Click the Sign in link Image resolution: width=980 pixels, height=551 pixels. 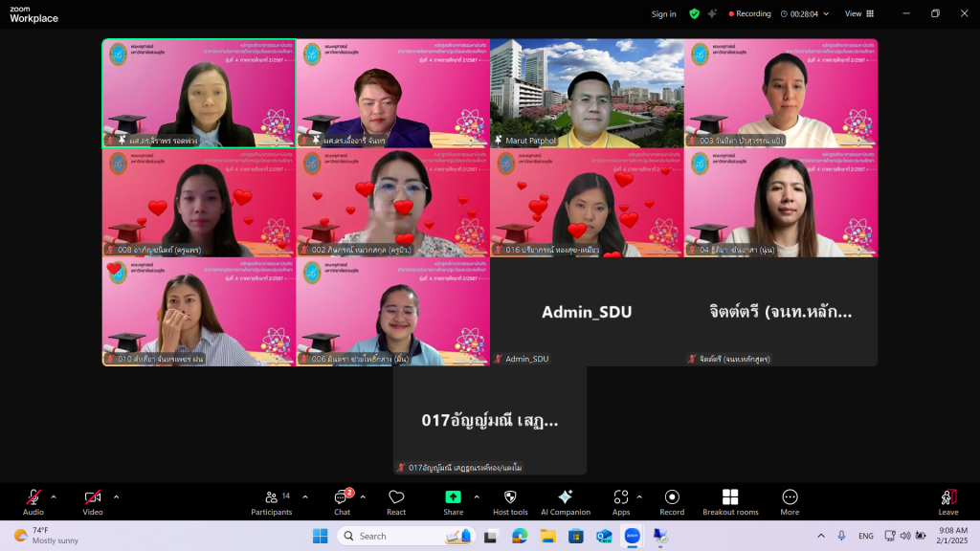pos(663,14)
